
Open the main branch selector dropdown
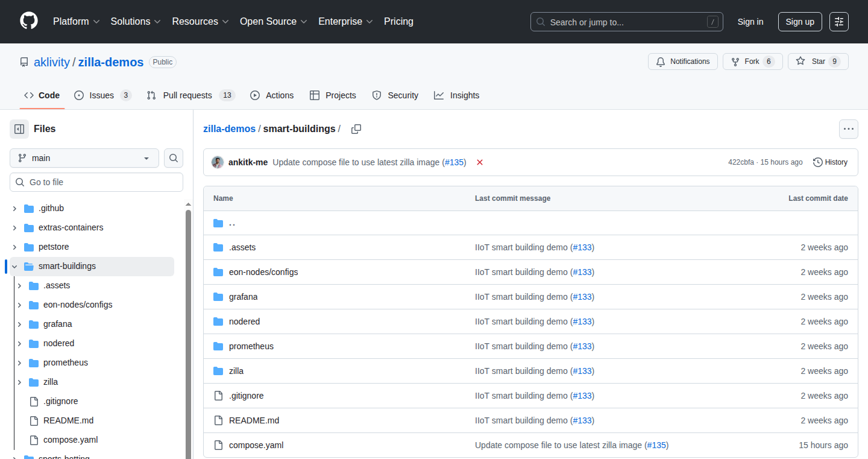tap(84, 158)
